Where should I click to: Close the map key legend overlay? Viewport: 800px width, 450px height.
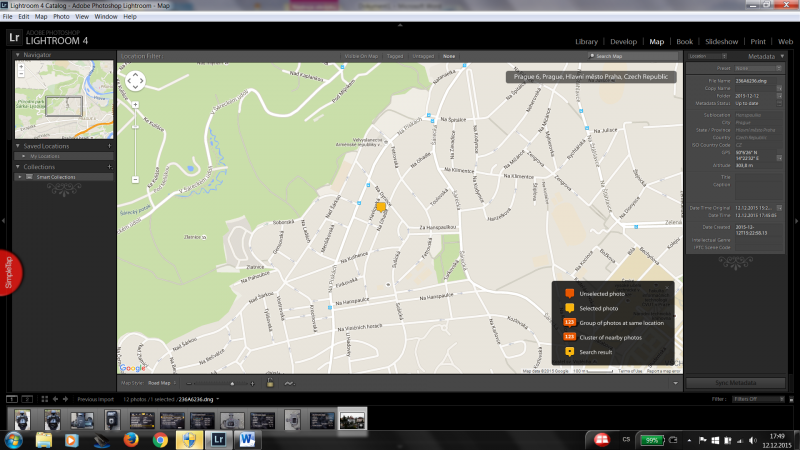[x=667, y=287]
